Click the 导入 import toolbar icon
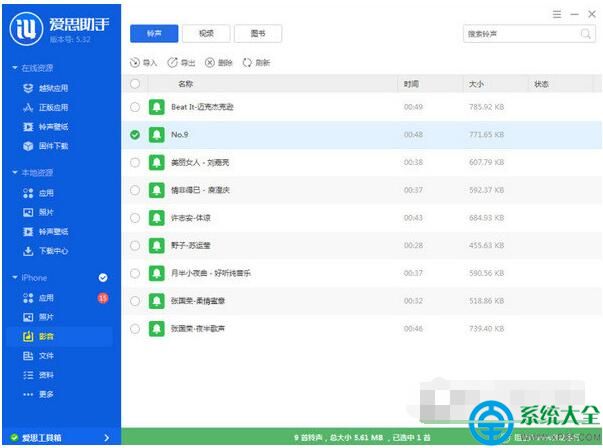The image size is (603, 448). click(x=135, y=63)
